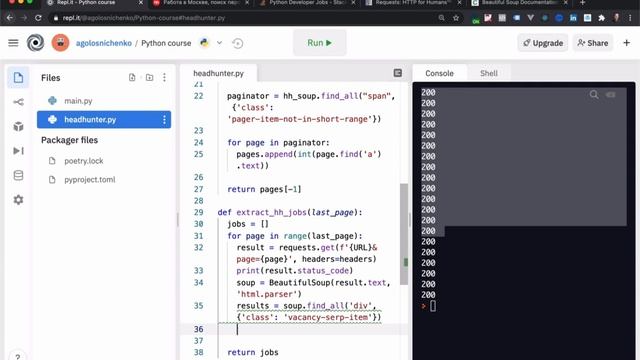Add a new file in Files panel
This screenshot has width=640, height=360.
point(132,78)
